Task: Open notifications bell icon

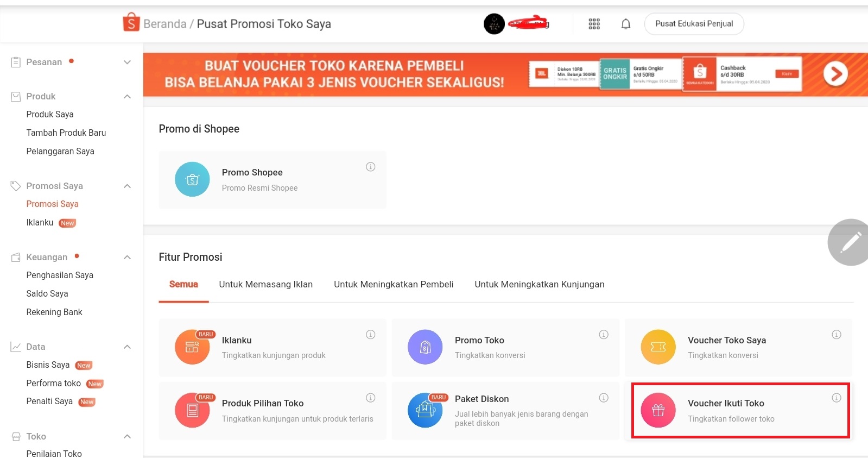Action: click(626, 24)
